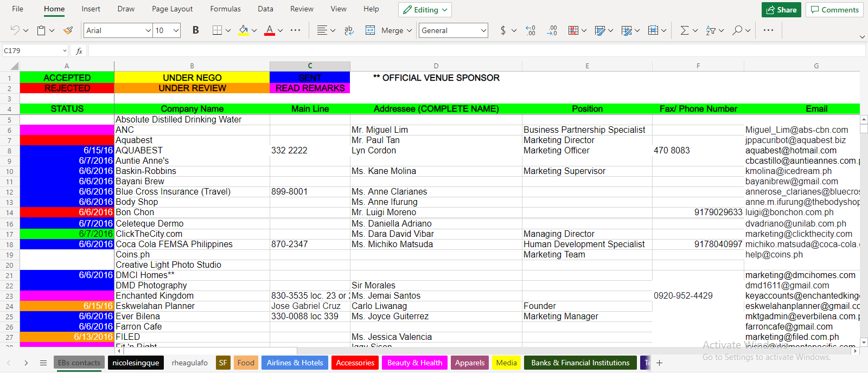
Task: Open Cell Styles icon
Action: [x=600, y=30]
